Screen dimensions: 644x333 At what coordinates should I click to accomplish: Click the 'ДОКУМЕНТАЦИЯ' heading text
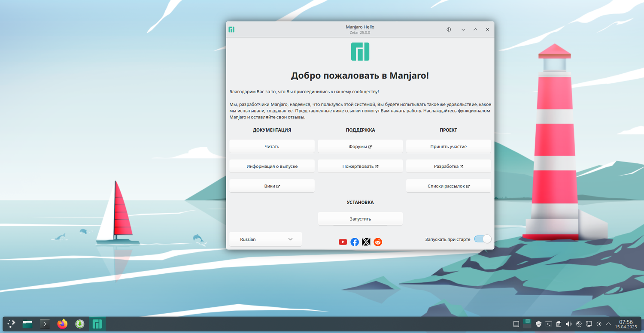pos(272,130)
